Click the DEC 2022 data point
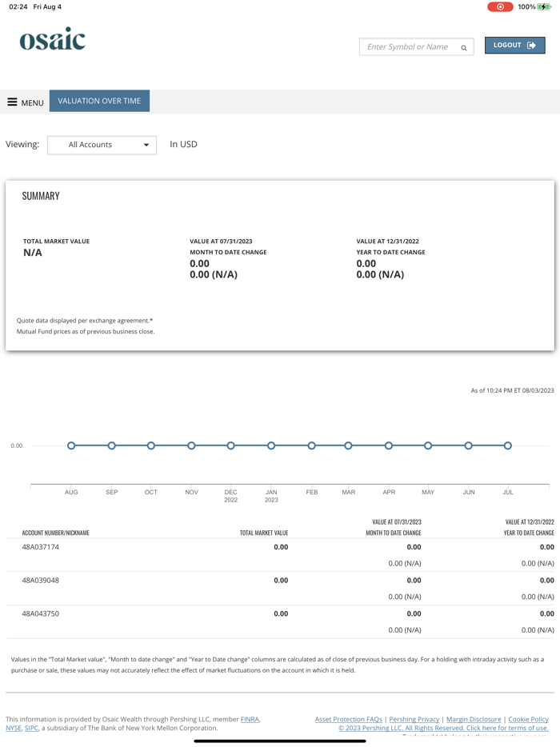 point(230,446)
